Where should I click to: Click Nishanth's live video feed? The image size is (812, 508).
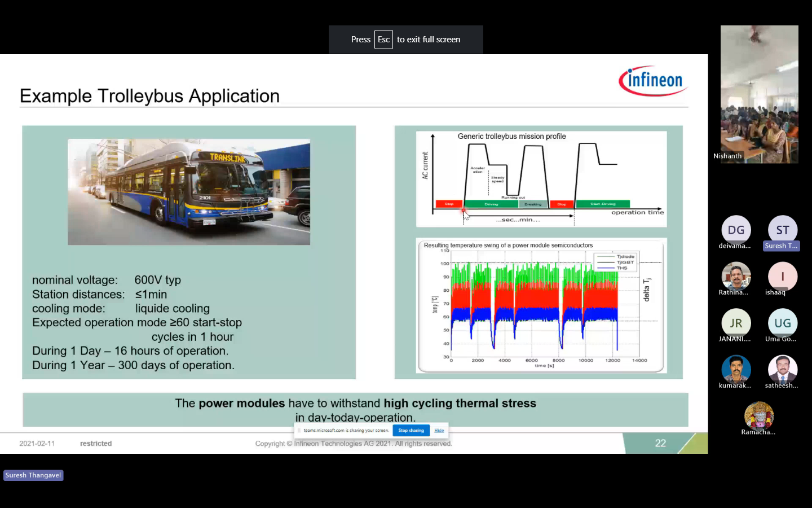[759, 94]
